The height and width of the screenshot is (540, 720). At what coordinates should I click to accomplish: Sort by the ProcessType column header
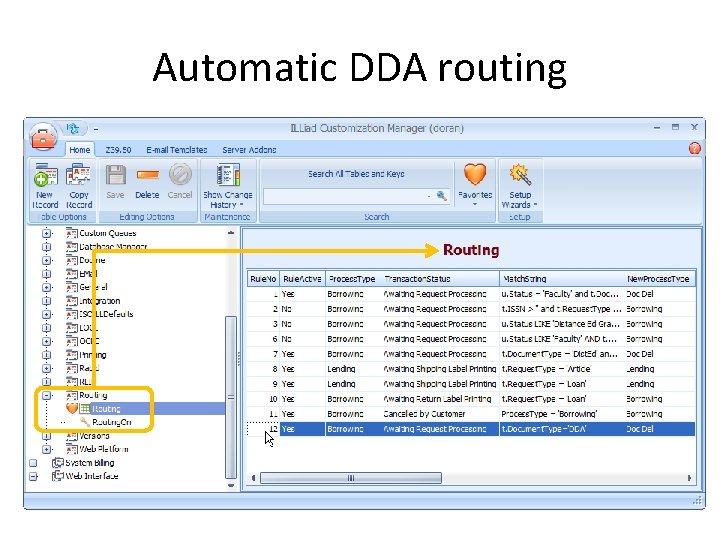(x=353, y=279)
